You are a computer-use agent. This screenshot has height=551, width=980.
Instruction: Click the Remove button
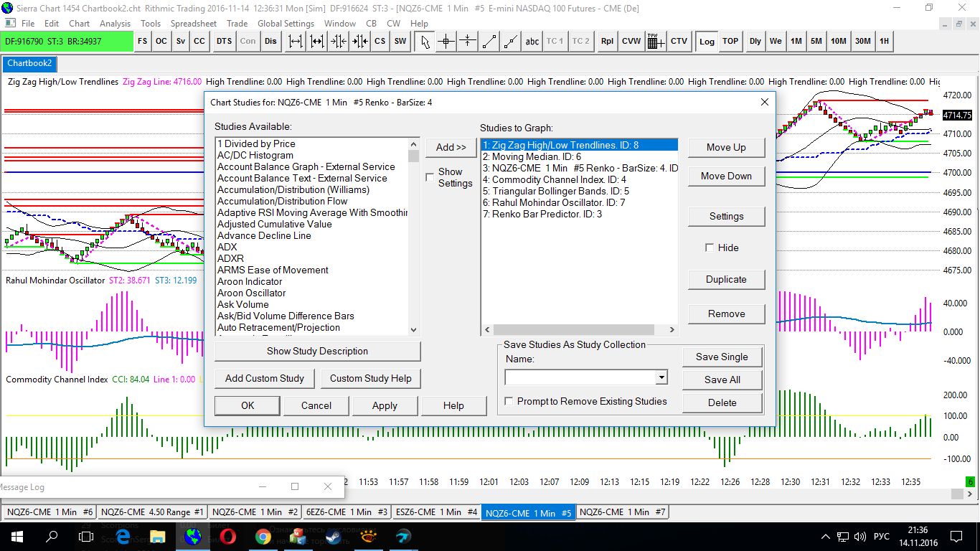point(726,314)
